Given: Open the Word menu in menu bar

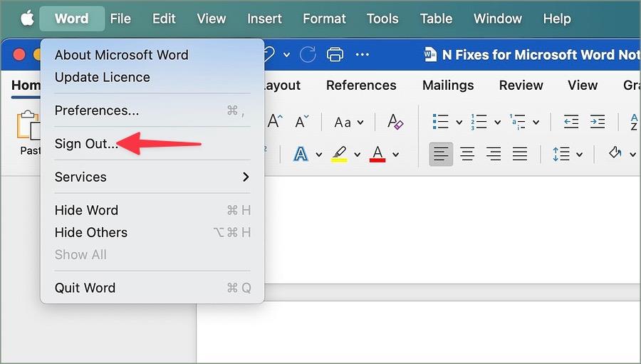Looking at the screenshot, I should [x=71, y=19].
